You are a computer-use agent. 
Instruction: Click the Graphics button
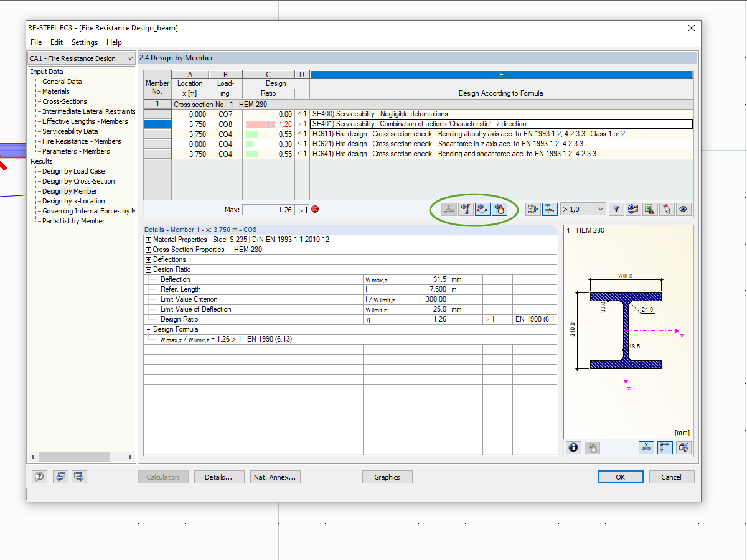387,477
